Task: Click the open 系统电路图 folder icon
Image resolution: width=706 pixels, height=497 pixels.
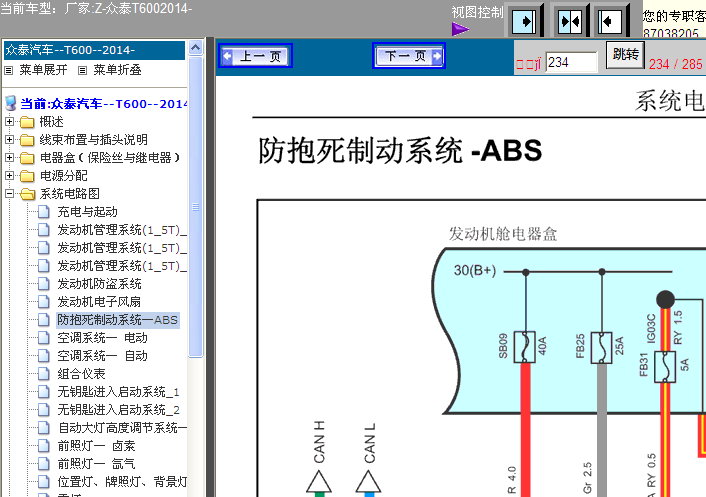Action: (27, 194)
